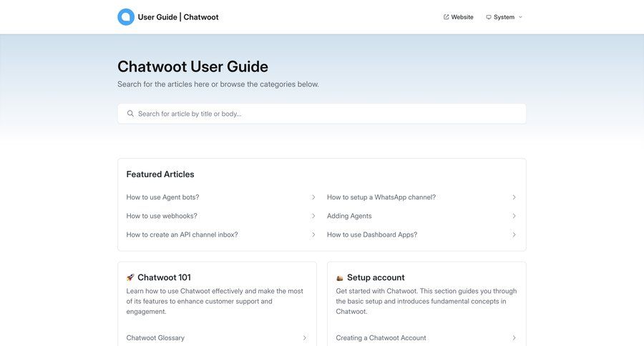Image resolution: width=644 pixels, height=346 pixels.
Task: Click the icon beside Setup account
Action: [x=340, y=278]
